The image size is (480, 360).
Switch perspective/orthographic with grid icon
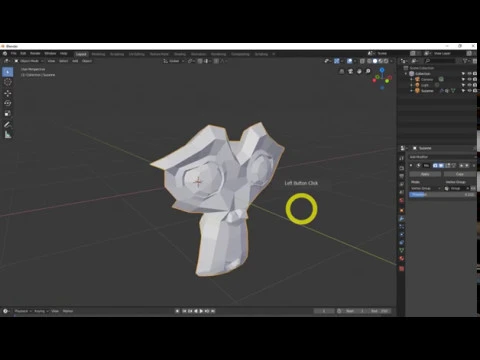tap(342, 71)
